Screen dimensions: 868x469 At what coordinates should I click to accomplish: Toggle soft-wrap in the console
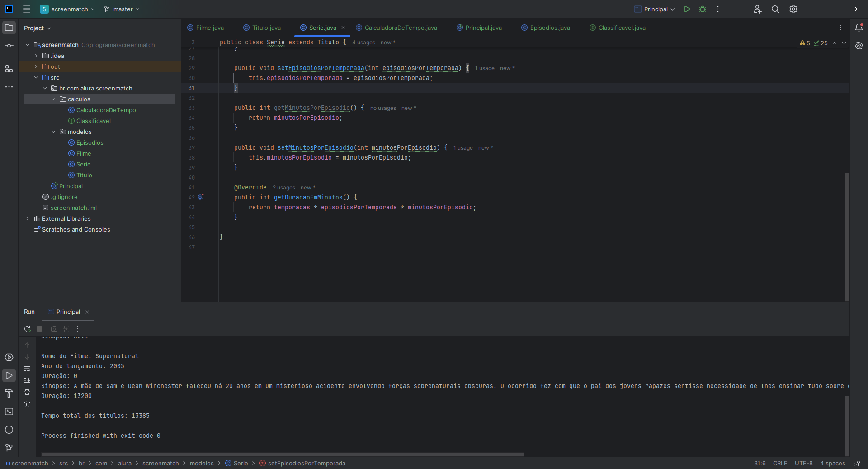click(x=27, y=369)
